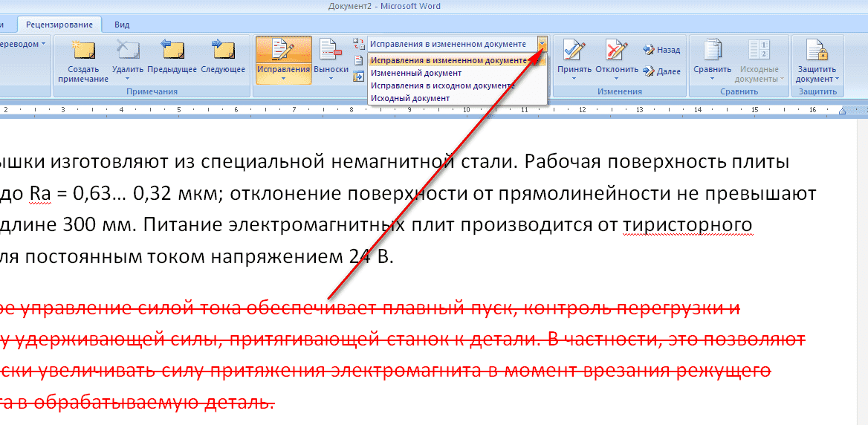
Task: Choose Исправления в исходном документе option
Action: pyautogui.click(x=457, y=85)
